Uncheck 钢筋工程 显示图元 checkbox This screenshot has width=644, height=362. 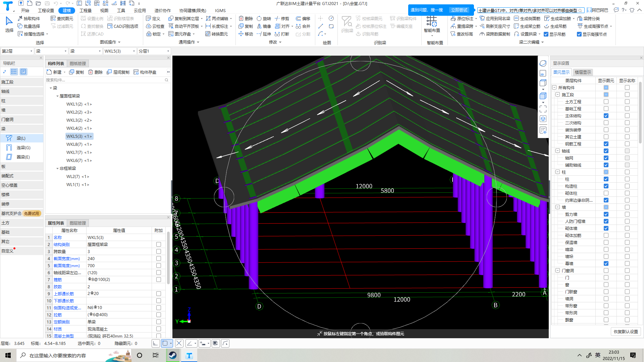(x=606, y=144)
